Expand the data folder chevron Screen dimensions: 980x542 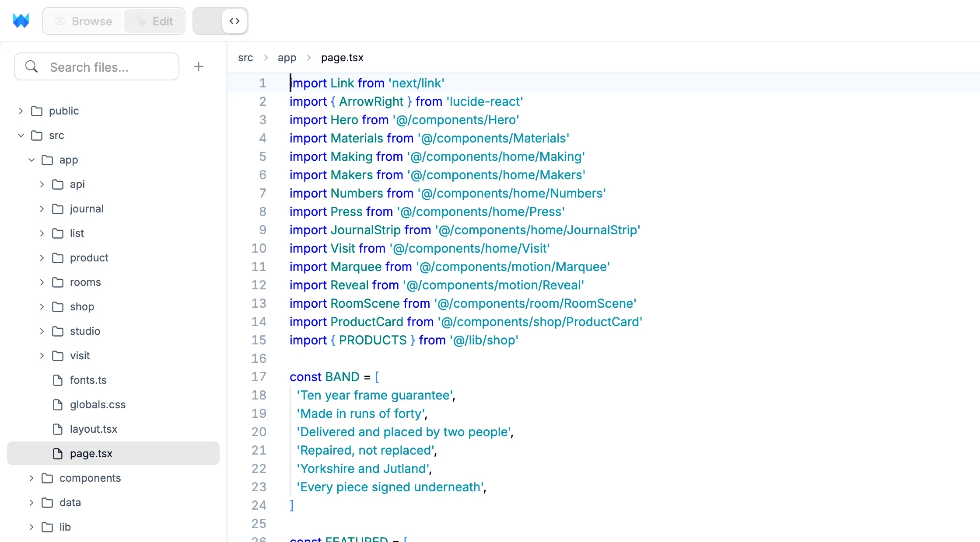[x=31, y=503]
